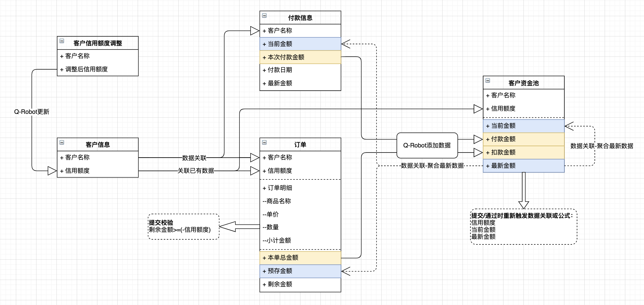Collapse the 付款信息 table box
This screenshot has height=305, width=644.
coord(264,15)
